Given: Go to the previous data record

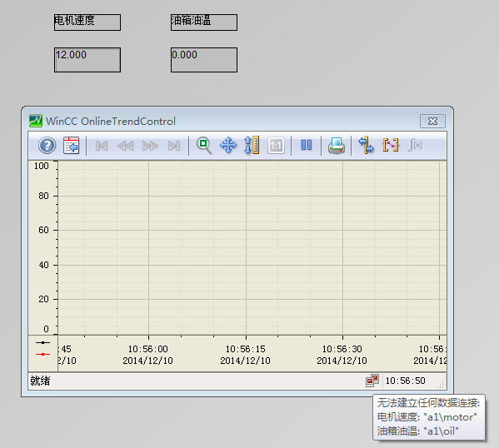Looking at the screenshot, I should coord(126,146).
